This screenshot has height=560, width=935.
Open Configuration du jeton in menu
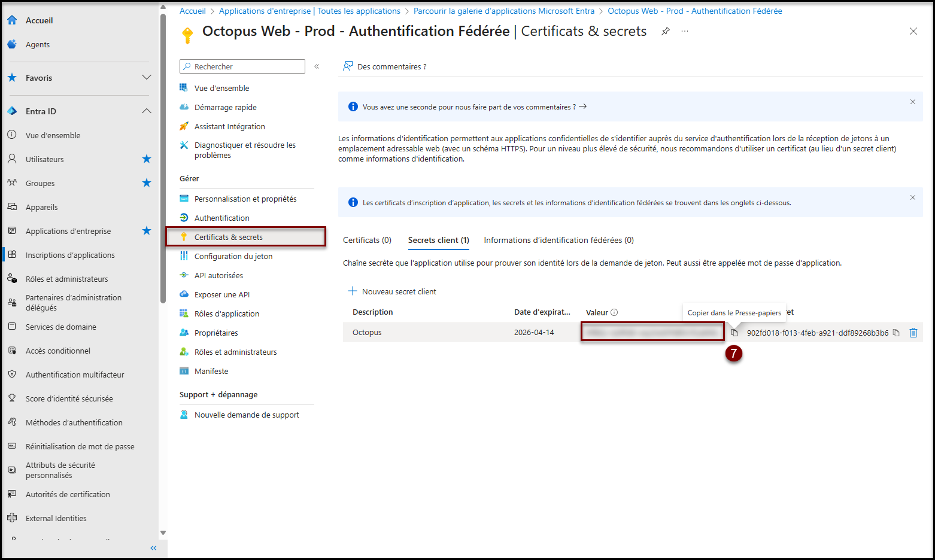(x=233, y=256)
